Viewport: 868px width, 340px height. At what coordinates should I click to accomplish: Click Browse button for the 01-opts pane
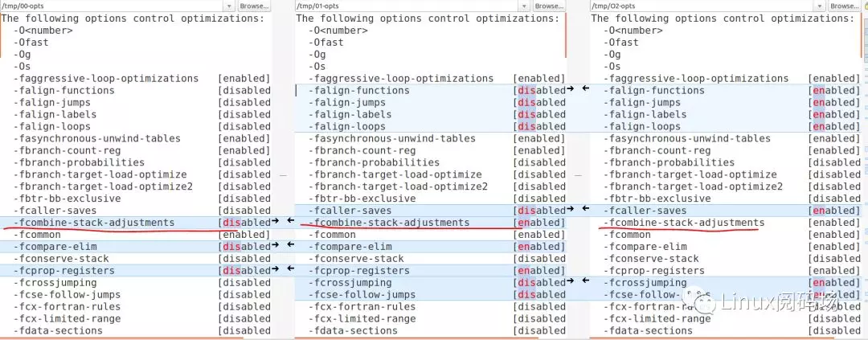tap(549, 6)
